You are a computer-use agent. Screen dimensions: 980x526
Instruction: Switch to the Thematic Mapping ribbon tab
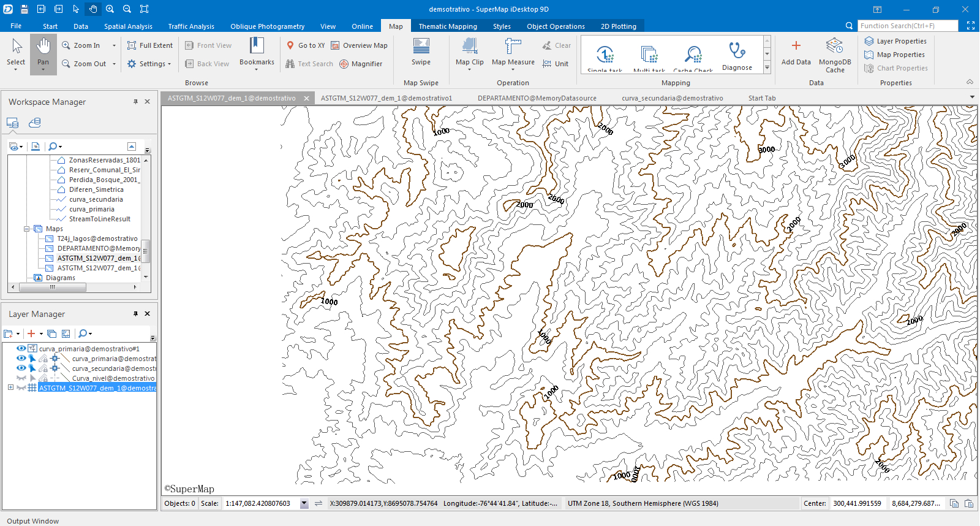coord(447,26)
